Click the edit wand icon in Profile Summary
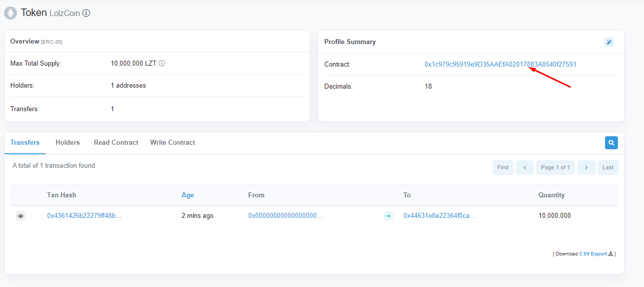 (609, 42)
